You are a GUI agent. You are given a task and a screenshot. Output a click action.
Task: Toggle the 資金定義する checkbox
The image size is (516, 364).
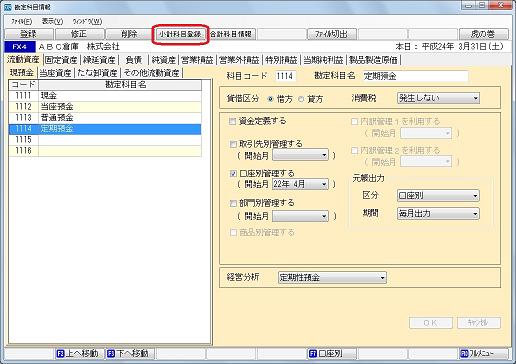233,121
